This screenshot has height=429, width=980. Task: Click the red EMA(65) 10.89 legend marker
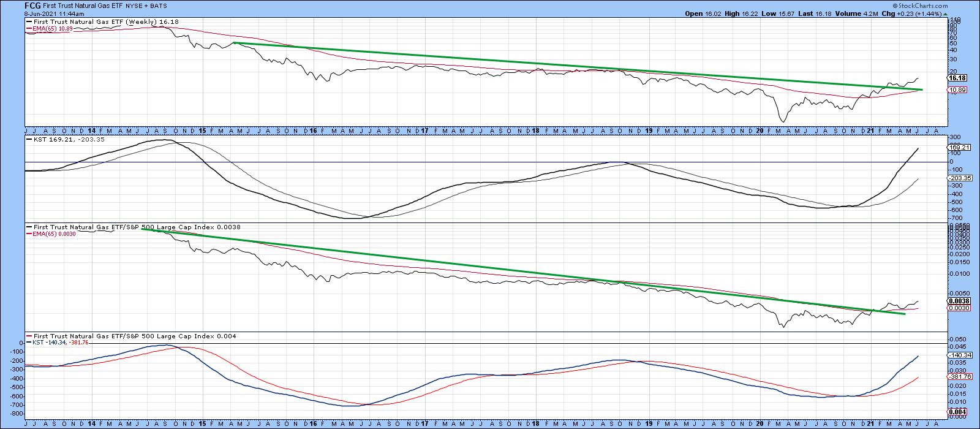pos(29,28)
